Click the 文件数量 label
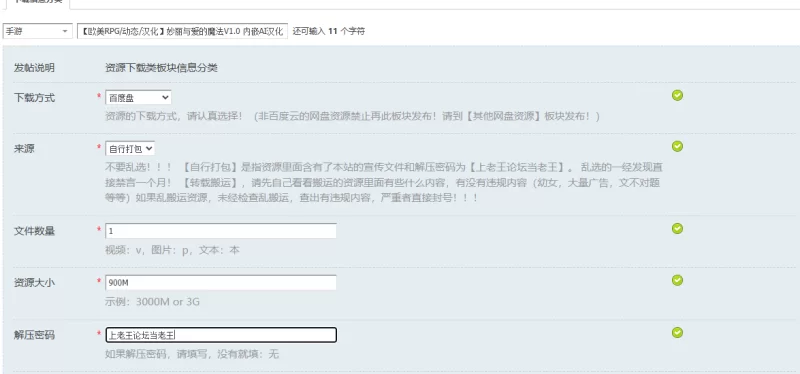This screenshot has height=374, width=800. 34,231
